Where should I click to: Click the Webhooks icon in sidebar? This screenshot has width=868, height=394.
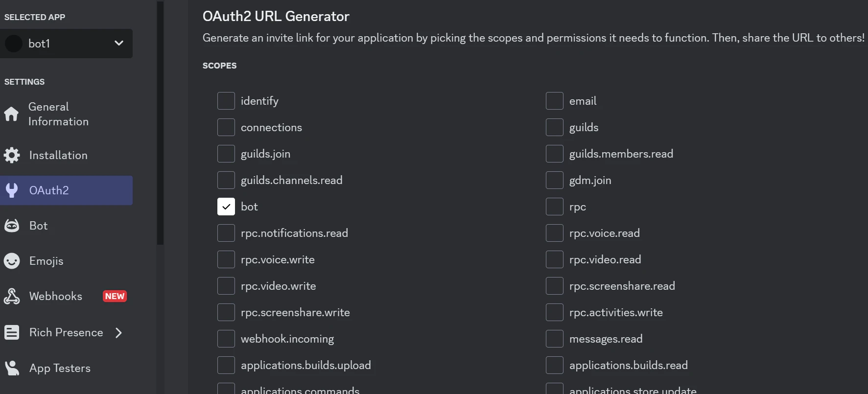point(12,296)
